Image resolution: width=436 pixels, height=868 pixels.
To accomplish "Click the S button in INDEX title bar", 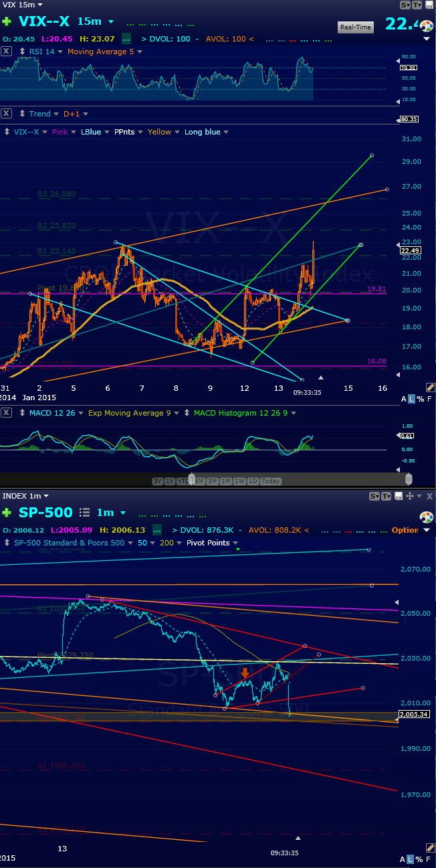I will (x=376, y=496).
